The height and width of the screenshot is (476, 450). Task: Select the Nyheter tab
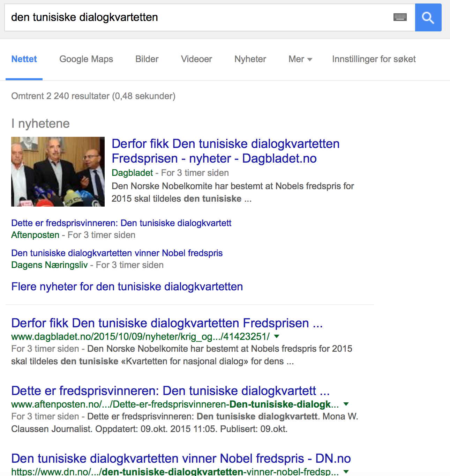click(250, 59)
